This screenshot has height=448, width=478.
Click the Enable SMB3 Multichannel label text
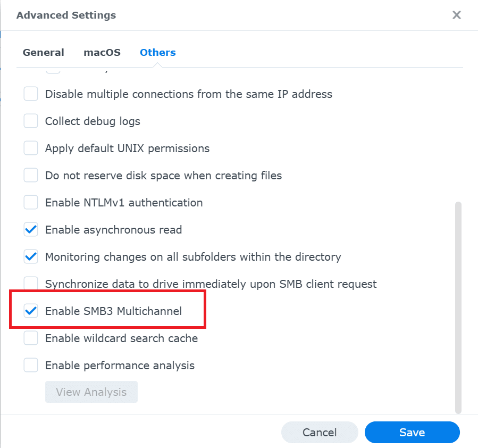pyautogui.click(x=113, y=311)
